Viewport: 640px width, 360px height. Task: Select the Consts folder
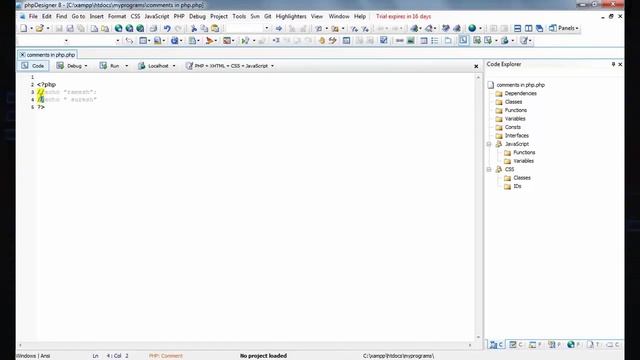513,127
